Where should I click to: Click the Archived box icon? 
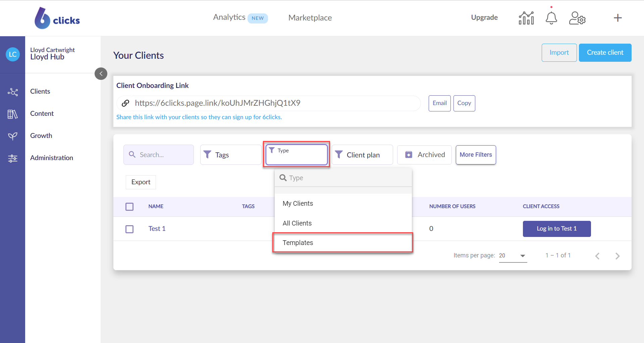point(409,155)
